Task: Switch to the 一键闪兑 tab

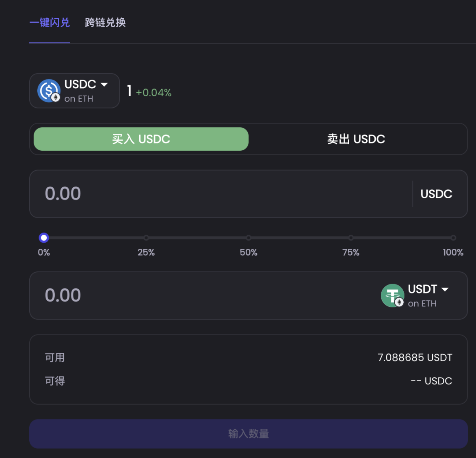Action: [50, 23]
